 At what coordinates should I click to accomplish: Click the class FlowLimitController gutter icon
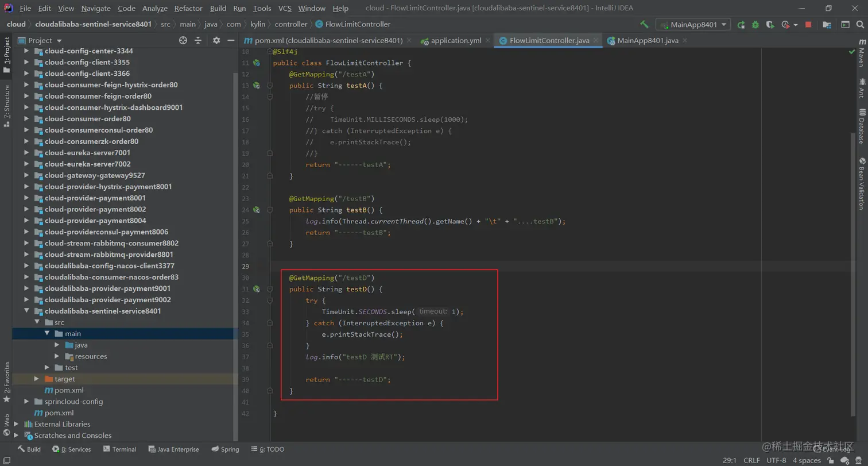tap(257, 63)
